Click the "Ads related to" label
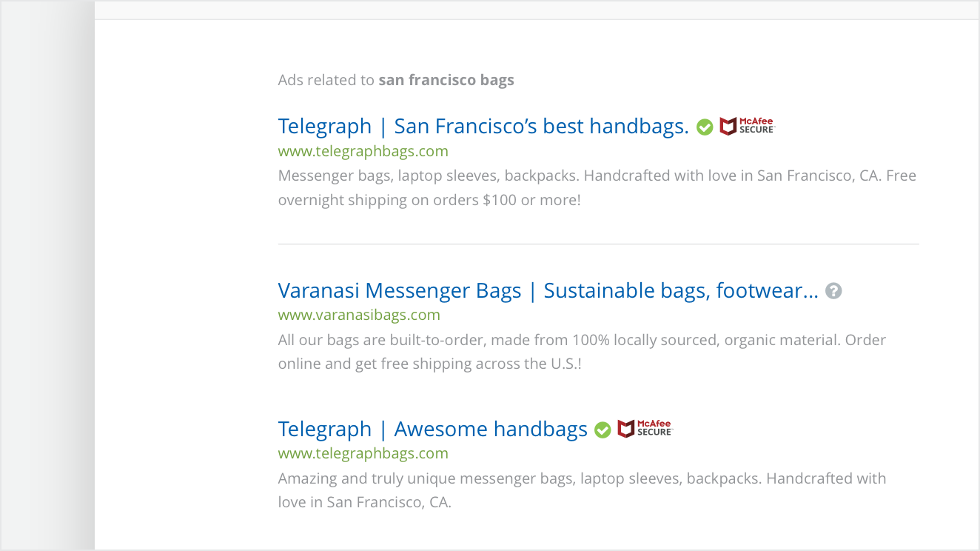Screen dimensions: 980x551 click(326, 80)
